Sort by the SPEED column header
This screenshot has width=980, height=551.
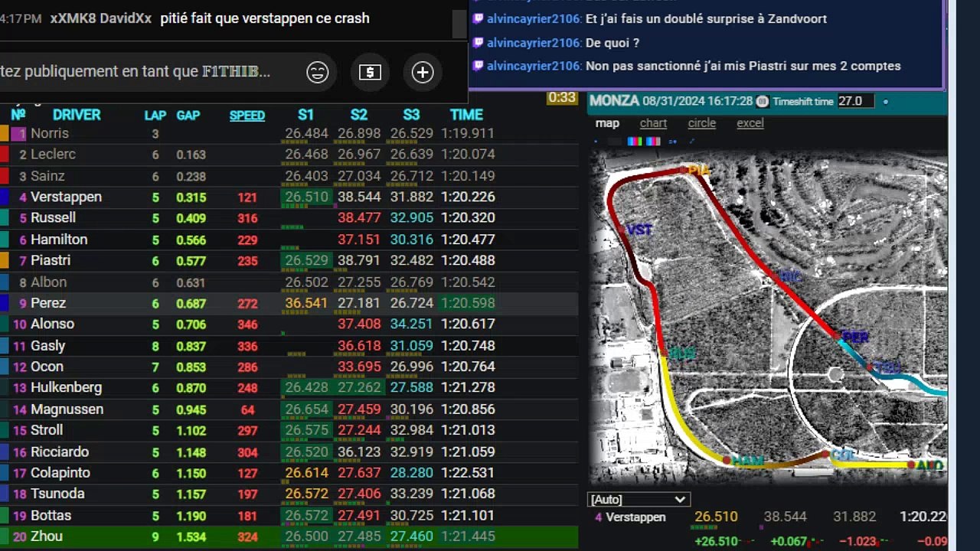click(247, 116)
